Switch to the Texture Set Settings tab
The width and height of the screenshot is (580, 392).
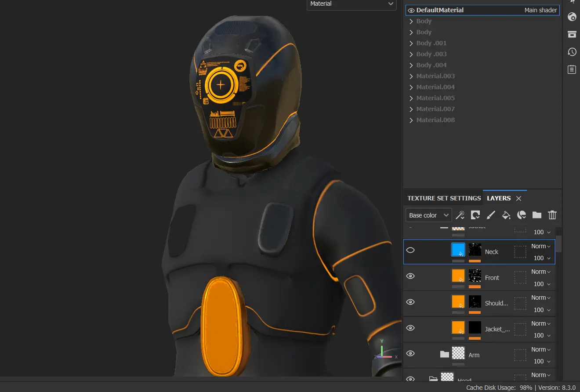(x=444, y=198)
